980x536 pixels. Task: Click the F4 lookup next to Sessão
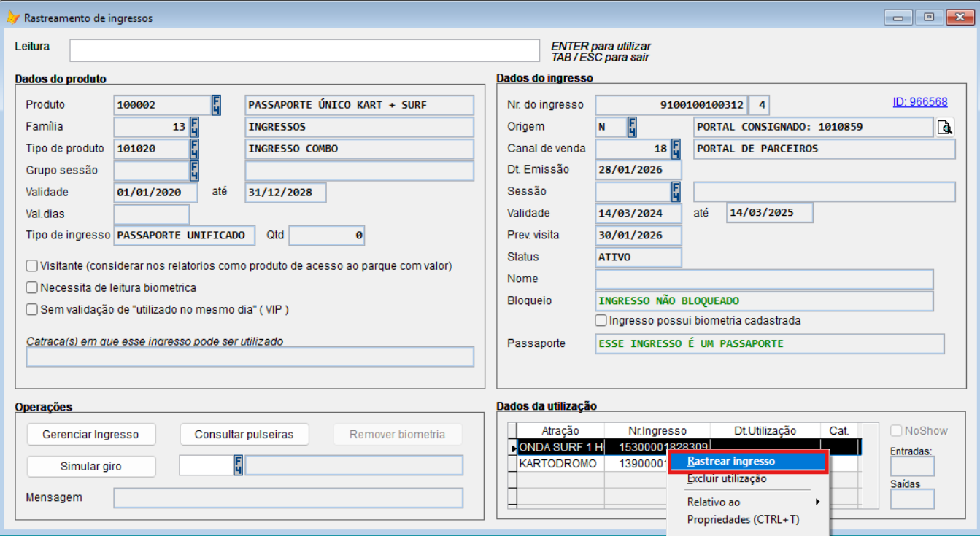point(676,192)
